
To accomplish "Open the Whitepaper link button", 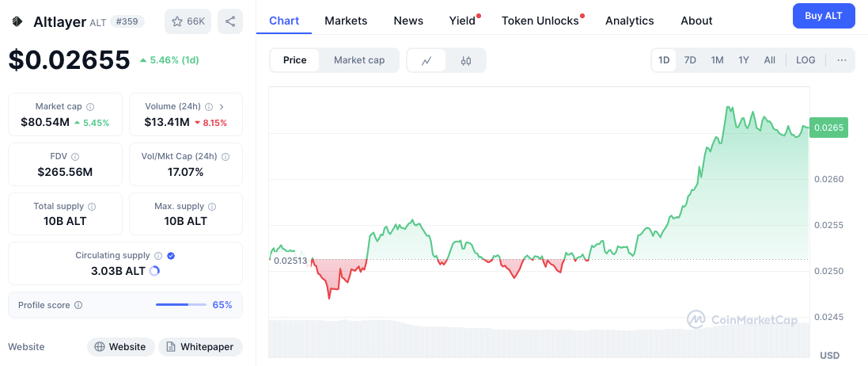I will point(200,347).
